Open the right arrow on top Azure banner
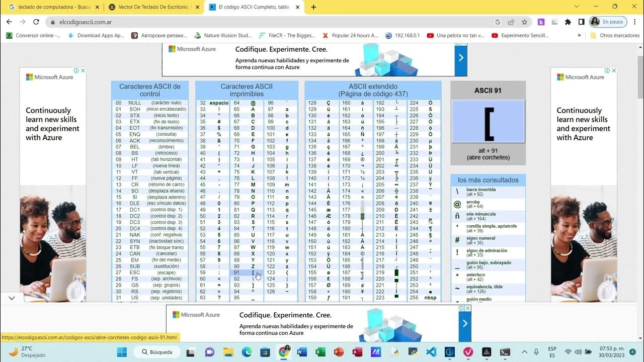The height and width of the screenshot is (362, 644). coord(461,58)
